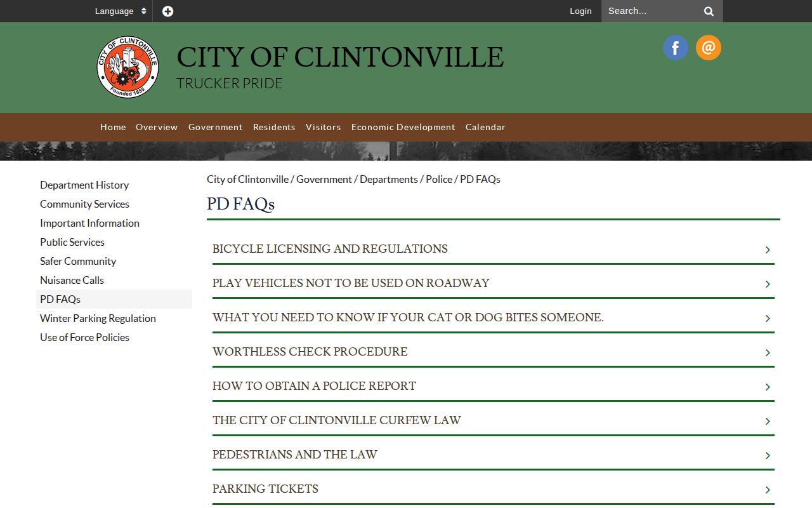The width and height of the screenshot is (812, 508).
Task: Open the Overview menu
Action: tap(157, 127)
